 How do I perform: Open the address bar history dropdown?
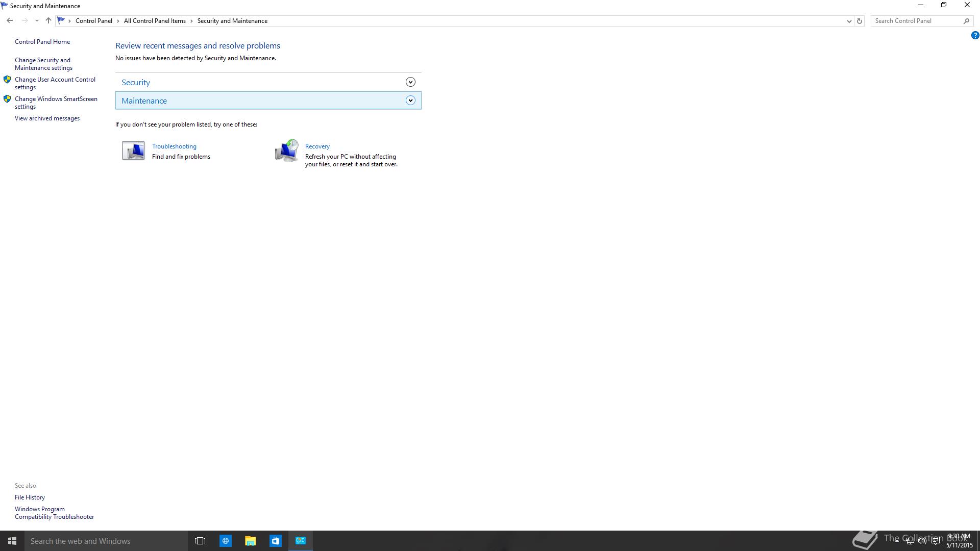[x=849, y=21]
